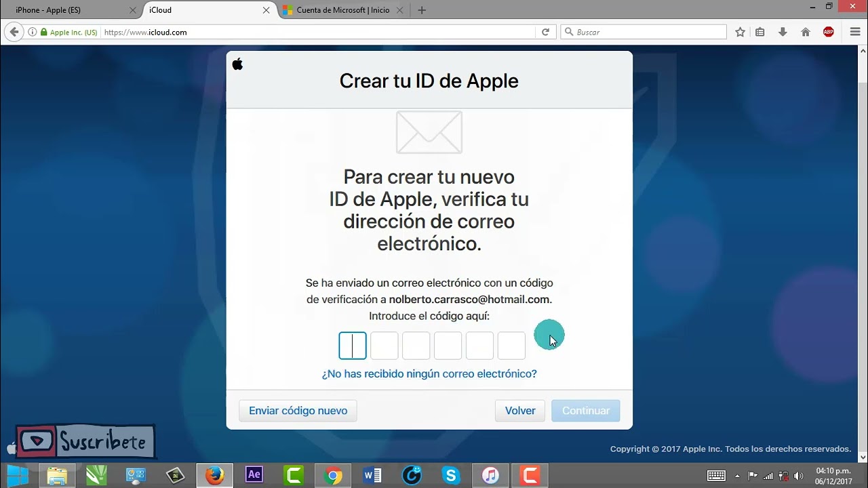The height and width of the screenshot is (488, 868).
Task: Click the Continuar button
Action: click(586, 411)
